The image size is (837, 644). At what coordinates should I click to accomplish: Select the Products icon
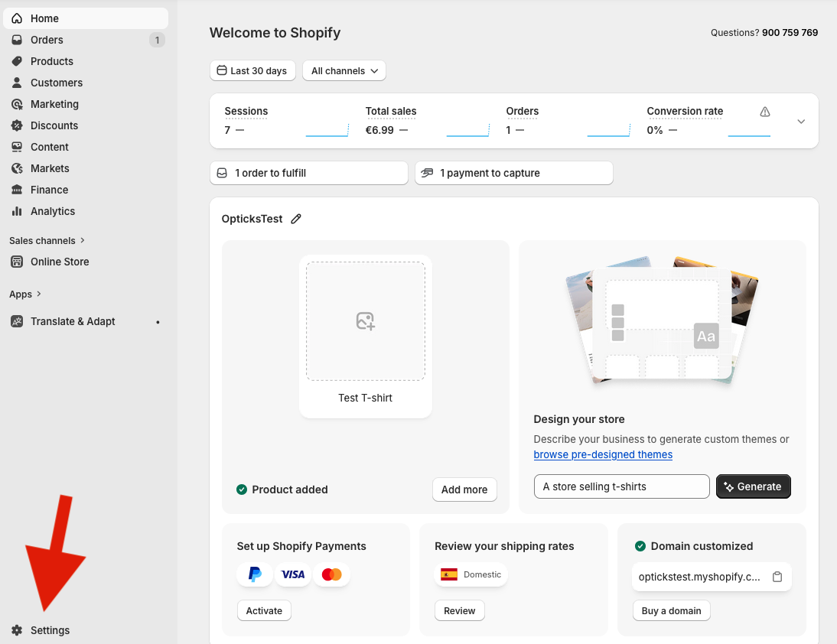(x=17, y=61)
